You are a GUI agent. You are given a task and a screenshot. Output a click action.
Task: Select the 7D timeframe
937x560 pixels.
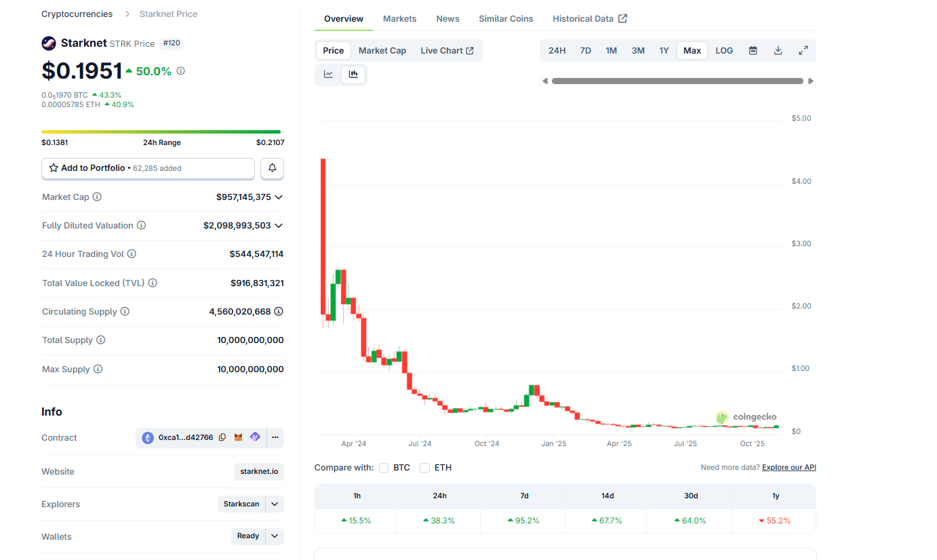(585, 49)
